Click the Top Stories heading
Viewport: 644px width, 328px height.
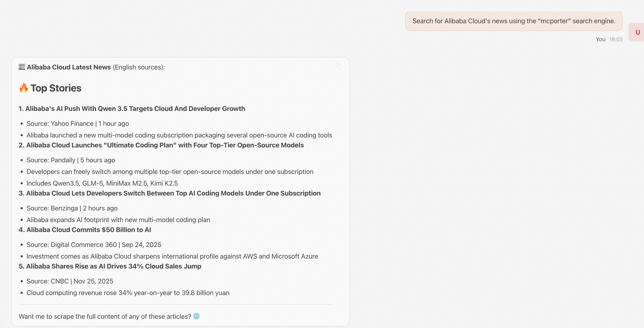pos(56,88)
